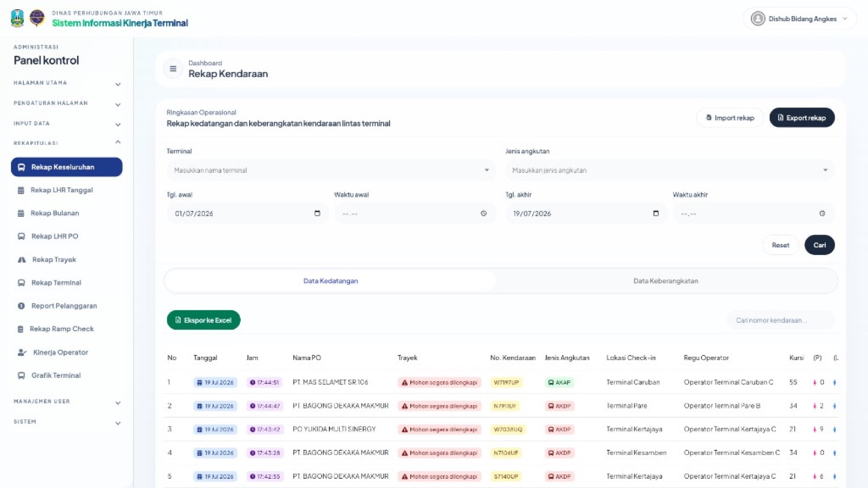This screenshot has height=488, width=868.
Task: Click the Rekap Ramp Check clipboard icon
Action: coord(21,329)
